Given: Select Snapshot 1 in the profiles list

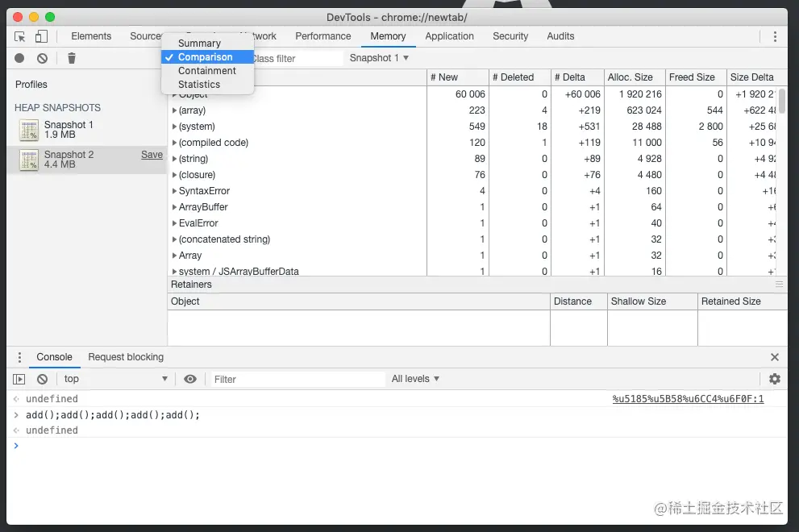Looking at the screenshot, I should 86,130.
